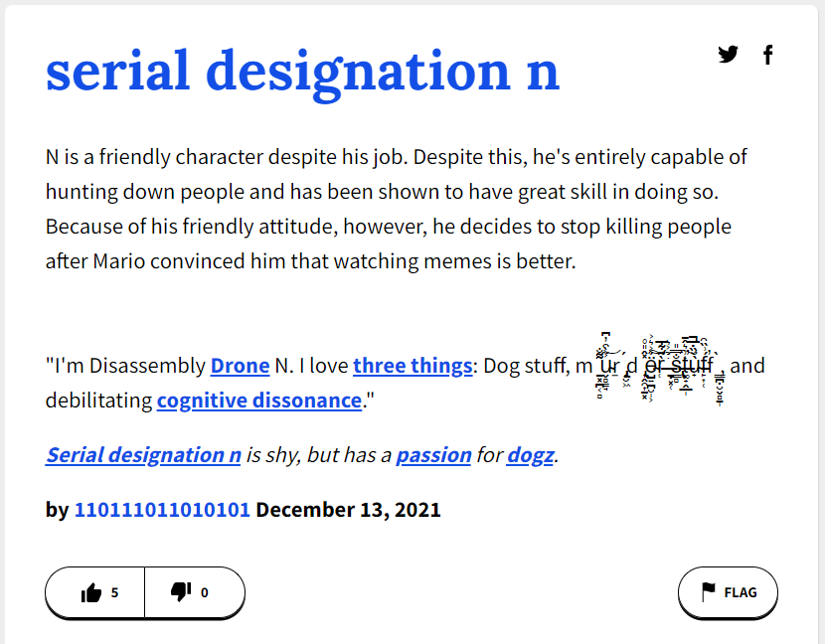Visit the "Serial designation n" link
This screenshot has width=825, height=644.
(141, 454)
